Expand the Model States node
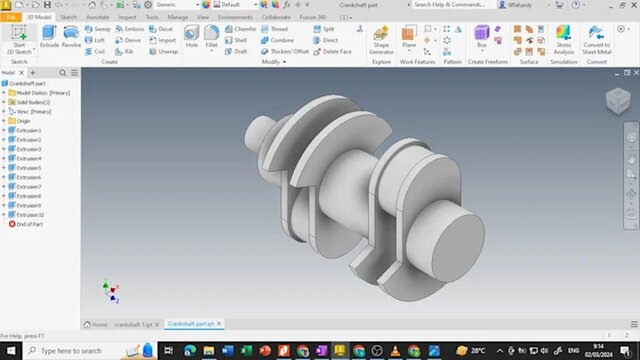This screenshot has width=640, height=360. pyautogui.click(x=4, y=93)
